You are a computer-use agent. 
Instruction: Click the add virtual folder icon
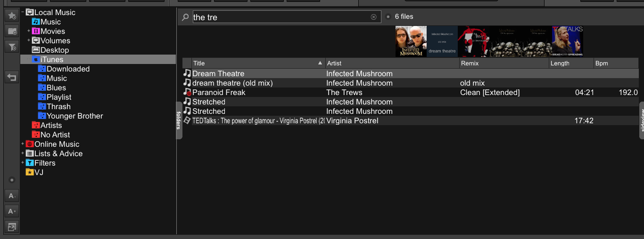(11, 31)
